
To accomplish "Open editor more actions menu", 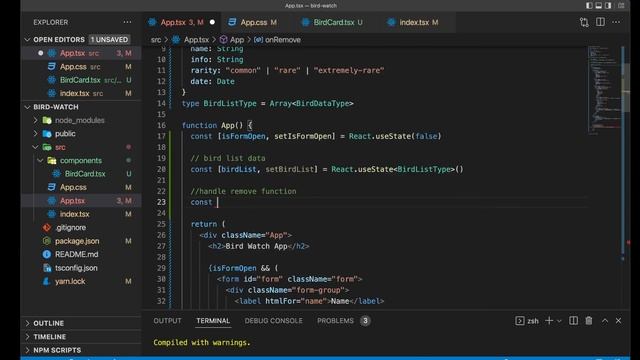I will tap(616, 22).
